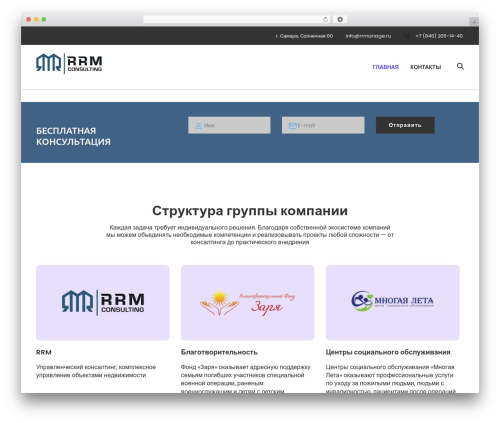Click the browser address bar
The image size is (500, 423).
coord(237,20)
